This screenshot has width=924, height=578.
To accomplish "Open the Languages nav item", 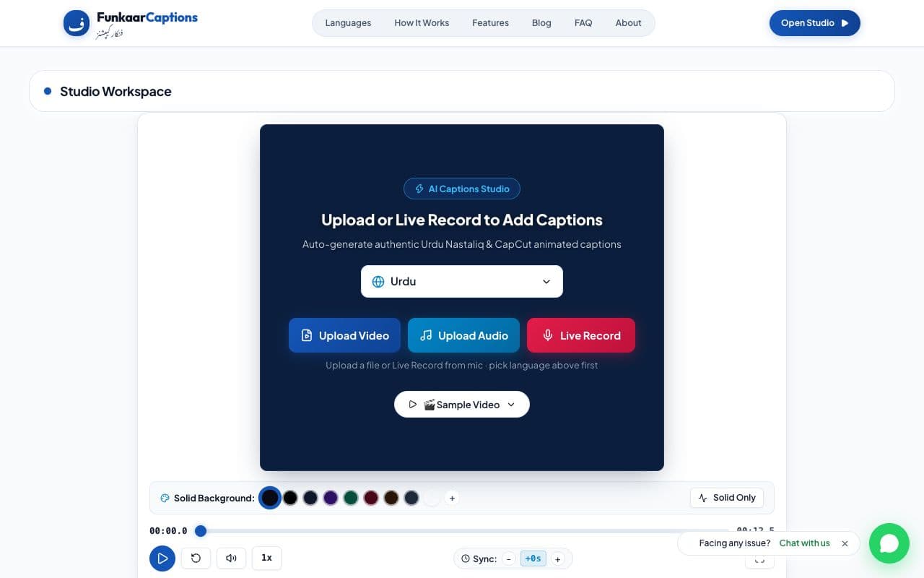I will pyautogui.click(x=348, y=23).
